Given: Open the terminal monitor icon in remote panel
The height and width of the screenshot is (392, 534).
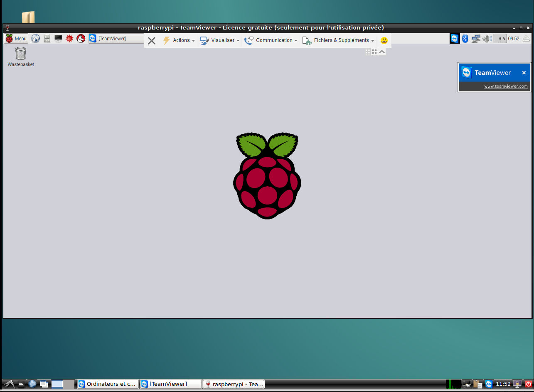Looking at the screenshot, I should (58, 39).
